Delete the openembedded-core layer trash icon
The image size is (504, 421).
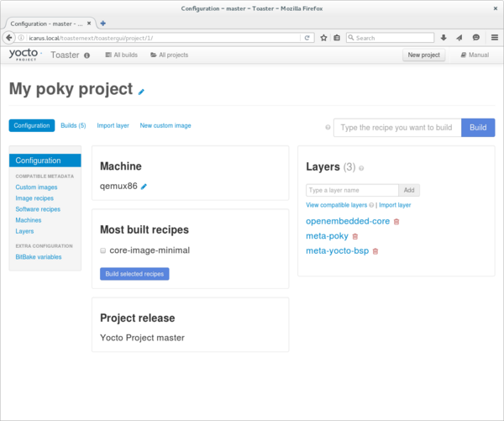(x=396, y=222)
